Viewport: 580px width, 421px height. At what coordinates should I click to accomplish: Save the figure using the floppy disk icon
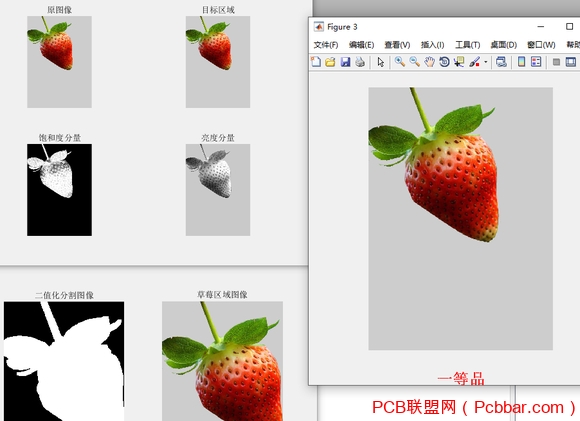coord(345,62)
